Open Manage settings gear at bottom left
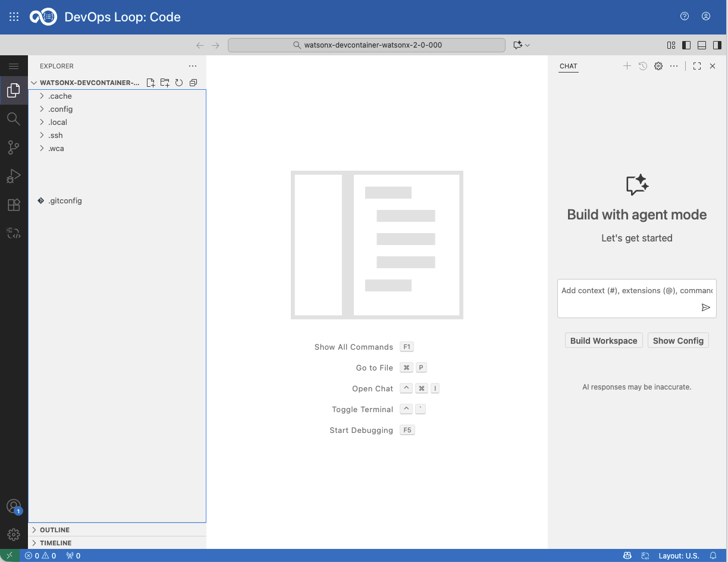728x562 pixels. [x=14, y=534]
